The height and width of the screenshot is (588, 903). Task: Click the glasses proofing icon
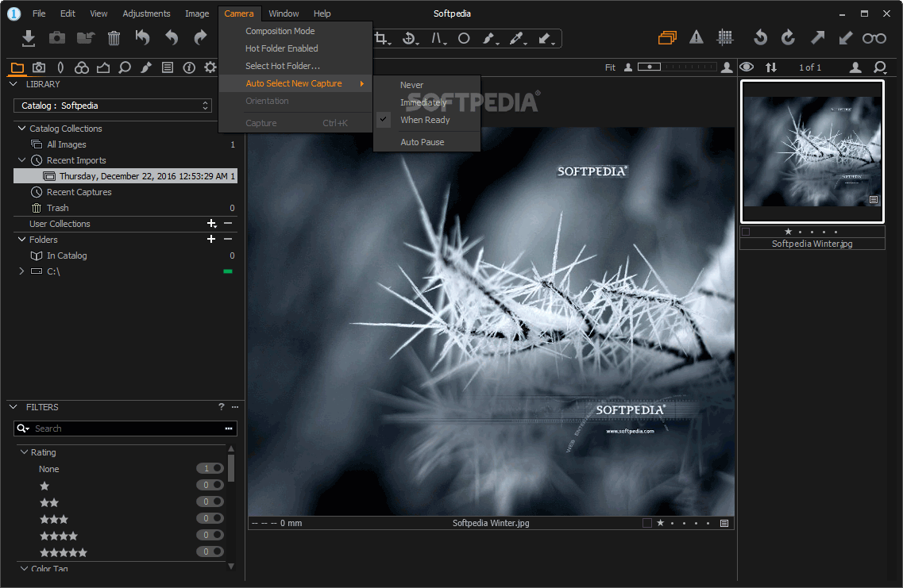pyautogui.click(x=874, y=39)
